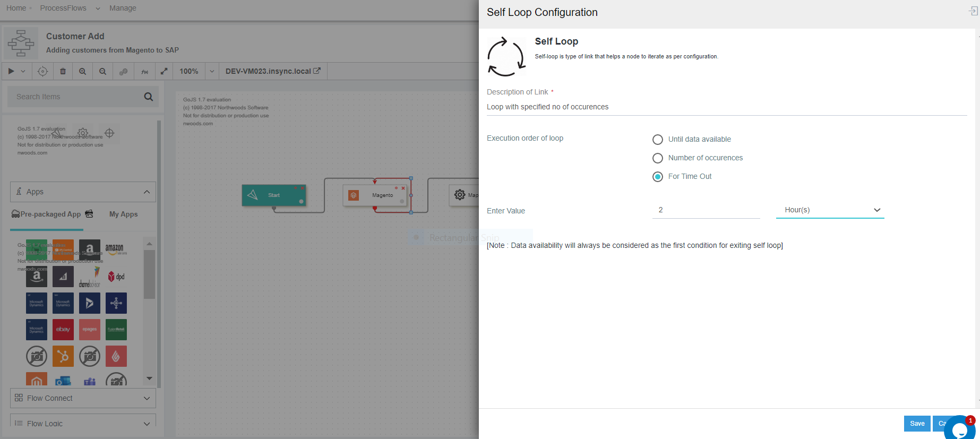980x439 pixels.
Task: Open the DEV-VM023.insync.local link
Action: point(273,71)
